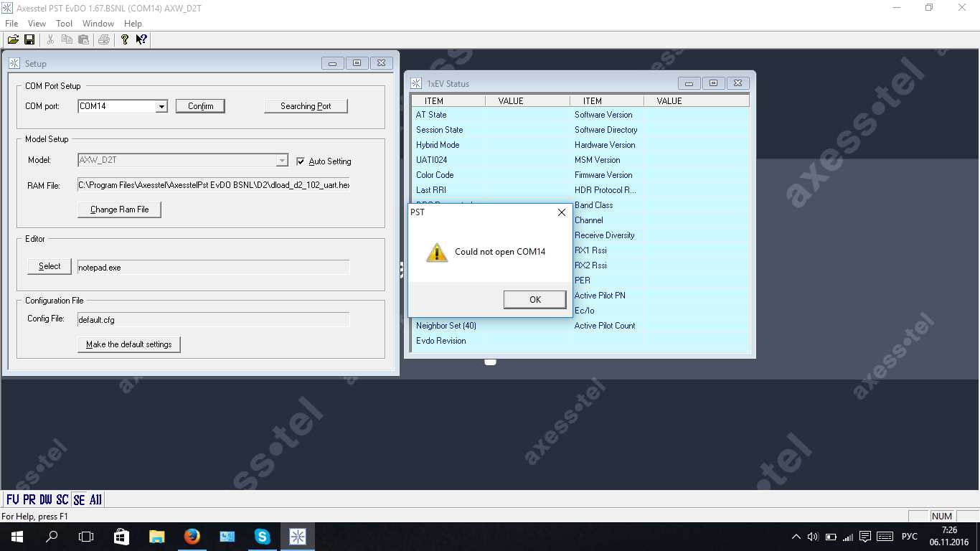
Task: Click the Axesstel PST taskbar icon
Action: tap(297, 536)
